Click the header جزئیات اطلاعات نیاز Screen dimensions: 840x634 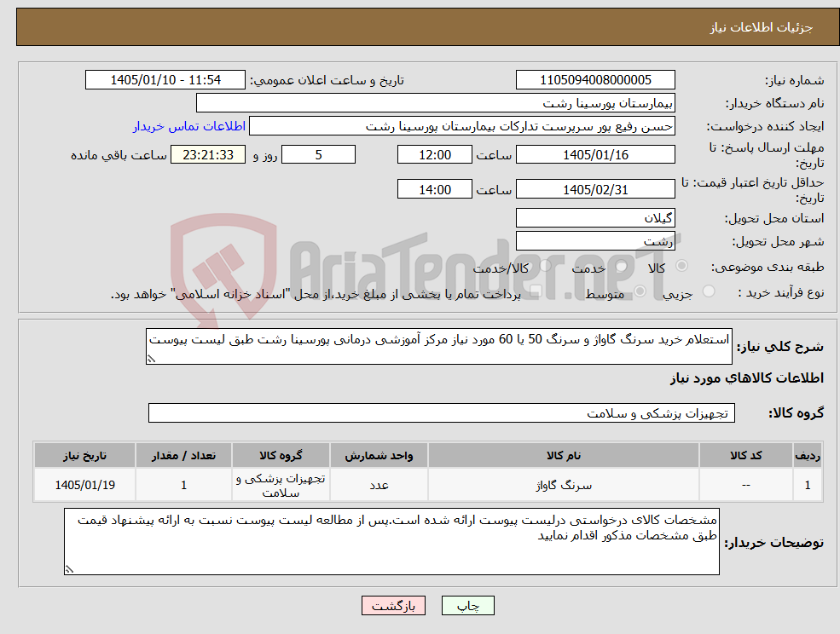762,27
